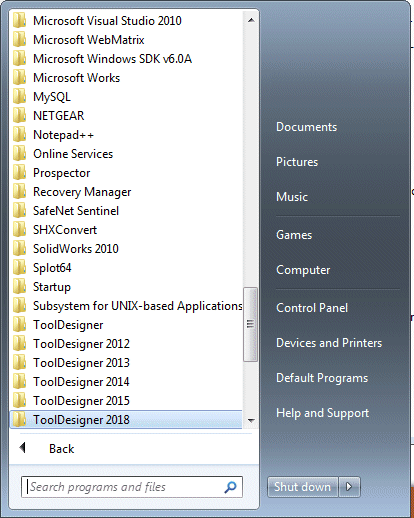414x518 pixels.
Task: Expand the ToolDesigner 2015 folder
Action: pos(126,401)
